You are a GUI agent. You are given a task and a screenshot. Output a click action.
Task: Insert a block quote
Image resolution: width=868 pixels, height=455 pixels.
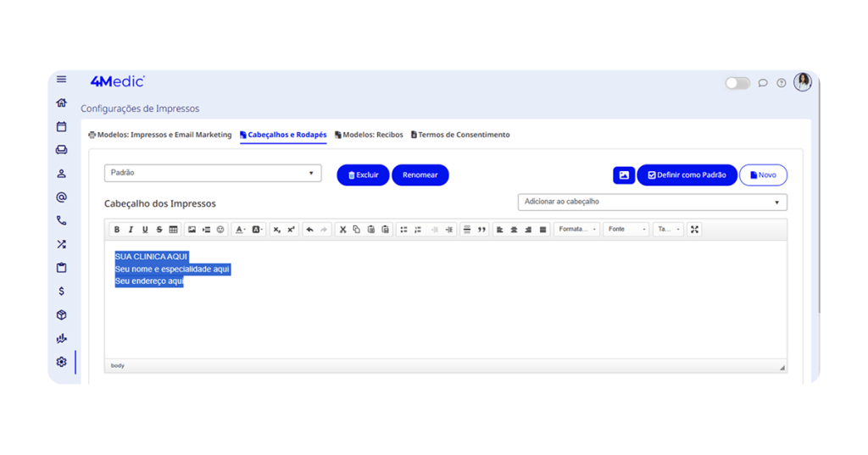coord(481,230)
